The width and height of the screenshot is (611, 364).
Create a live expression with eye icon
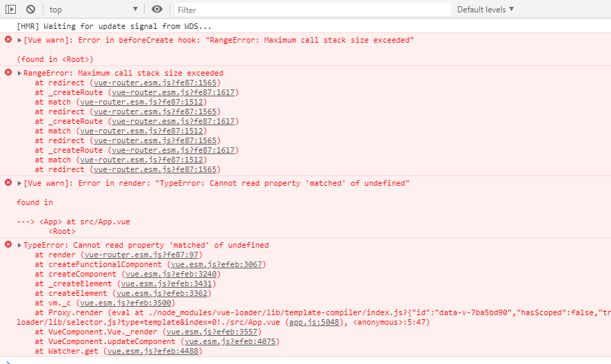156,9
